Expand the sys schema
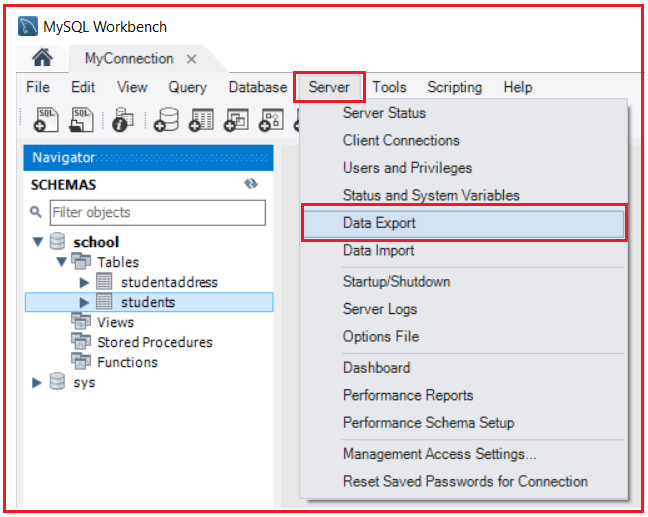The height and width of the screenshot is (517, 648). 37,382
